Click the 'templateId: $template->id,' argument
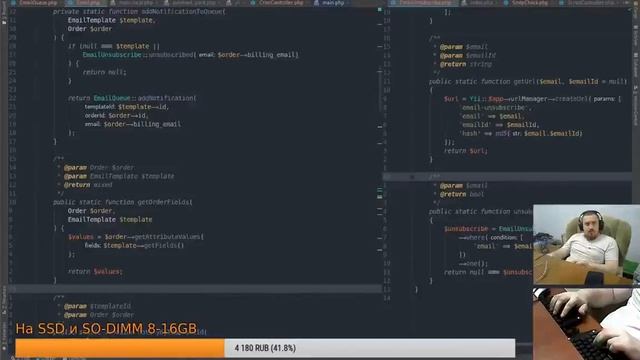 127,107
